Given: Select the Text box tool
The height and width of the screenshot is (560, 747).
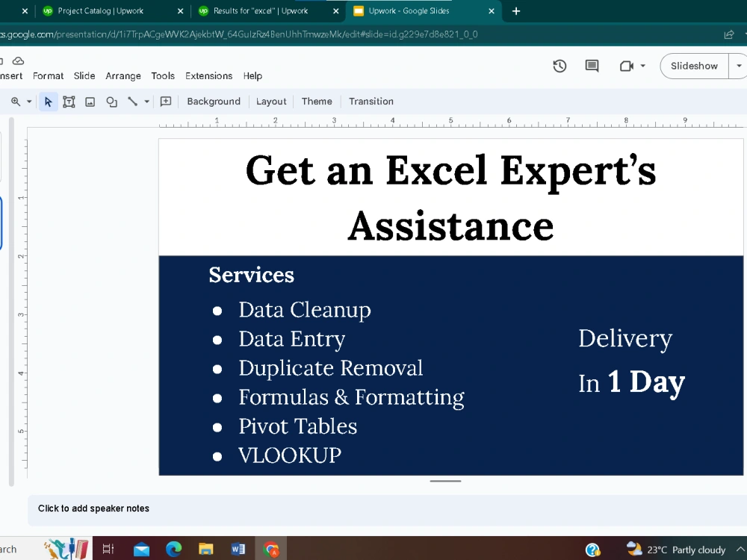Looking at the screenshot, I should (69, 102).
